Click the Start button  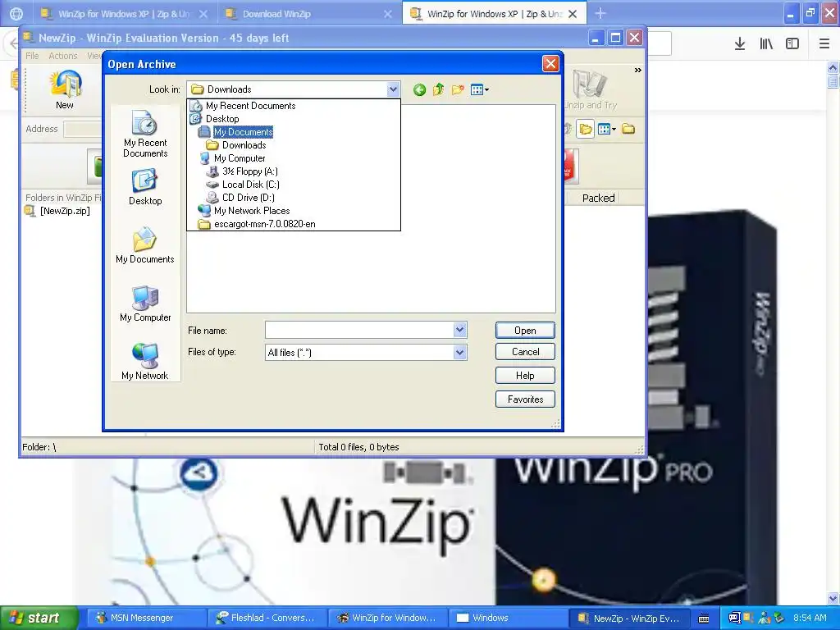39,618
